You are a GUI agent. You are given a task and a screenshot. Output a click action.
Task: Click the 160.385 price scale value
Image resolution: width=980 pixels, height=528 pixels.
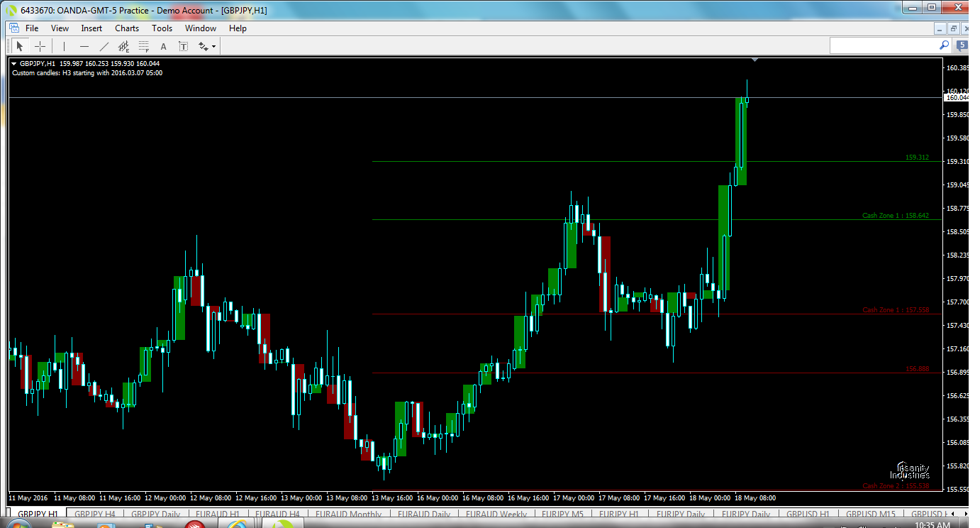(x=957, y=68)
